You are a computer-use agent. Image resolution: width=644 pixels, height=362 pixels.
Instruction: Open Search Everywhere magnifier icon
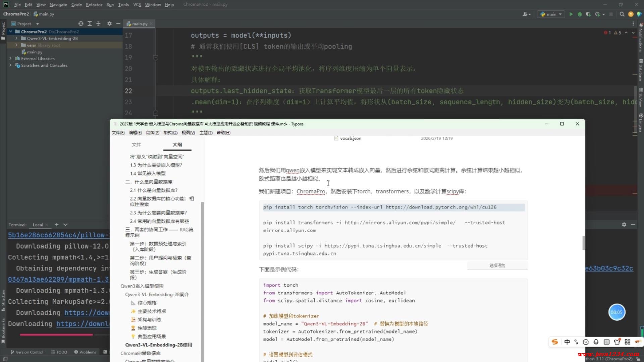tap(622, 14)
